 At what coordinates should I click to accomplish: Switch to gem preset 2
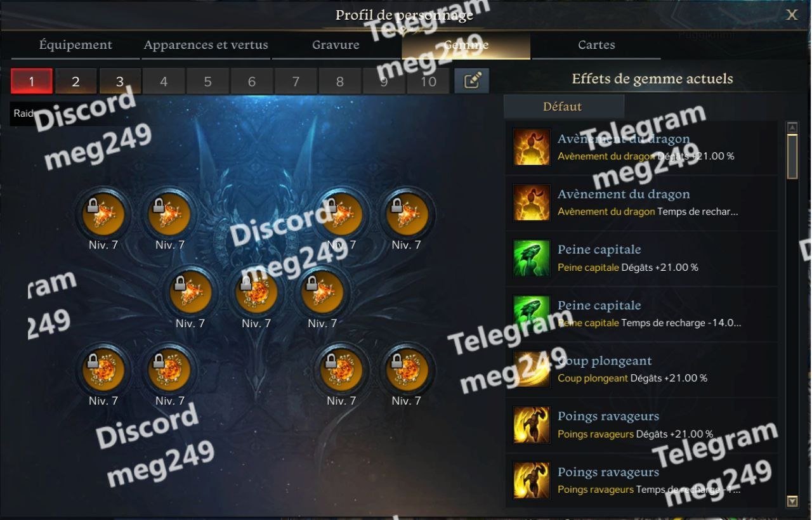[75, 81]
